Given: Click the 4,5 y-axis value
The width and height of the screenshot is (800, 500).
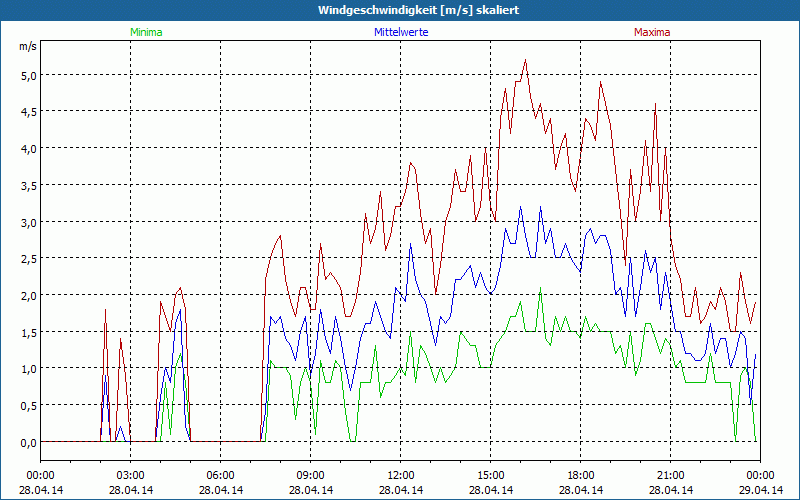Looking at the screenshot, I should click(29, 112).
